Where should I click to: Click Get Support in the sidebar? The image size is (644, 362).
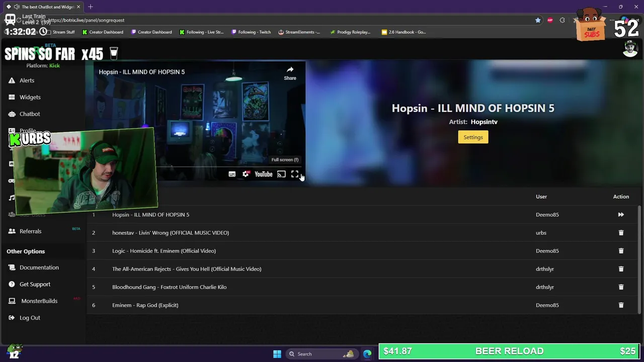pyautogui.click(x=35, y=284)
